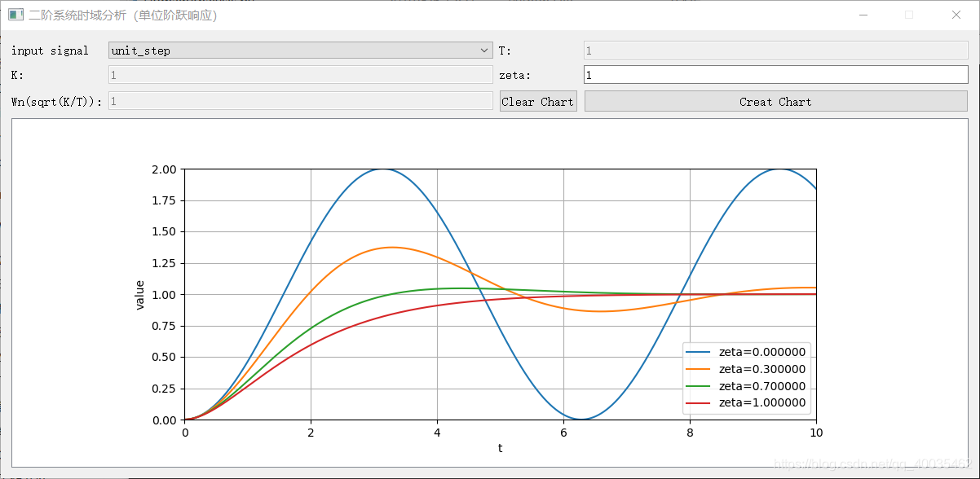The width and height of the screenshot is (980, 479).
Task: Click the zeta input field
Action: (x=775, y=75)
